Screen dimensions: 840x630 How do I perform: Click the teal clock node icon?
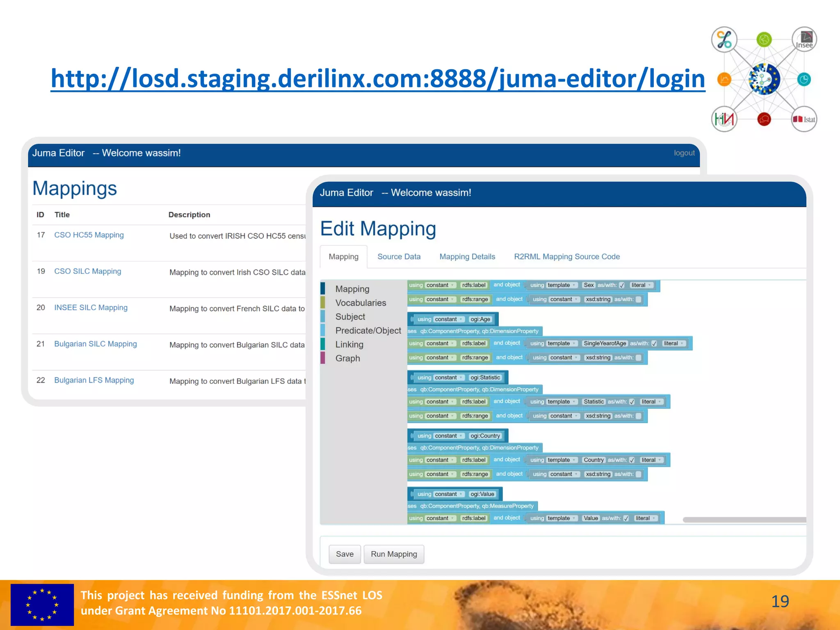(804, 79)
